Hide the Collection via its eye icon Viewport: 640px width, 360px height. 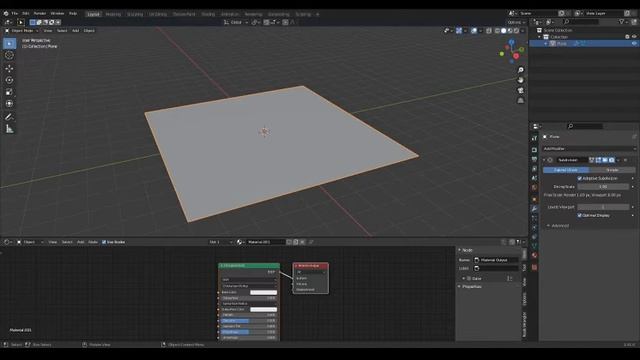tap(634, 37)
